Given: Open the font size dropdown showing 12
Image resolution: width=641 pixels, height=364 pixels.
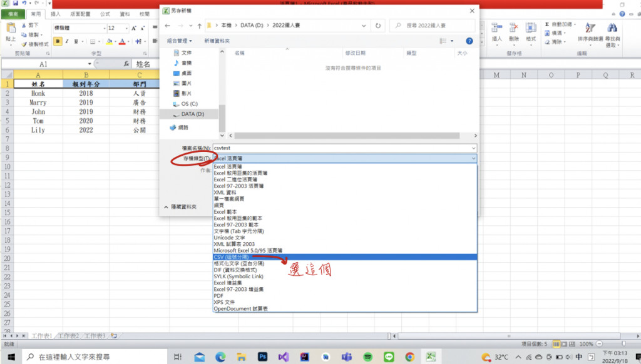Looking at the screenshot, I should [x=126, y=28].
